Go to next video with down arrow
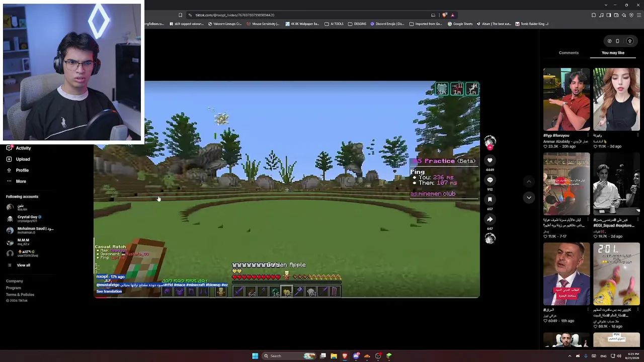644x362 pixels. tap(529, 198)
